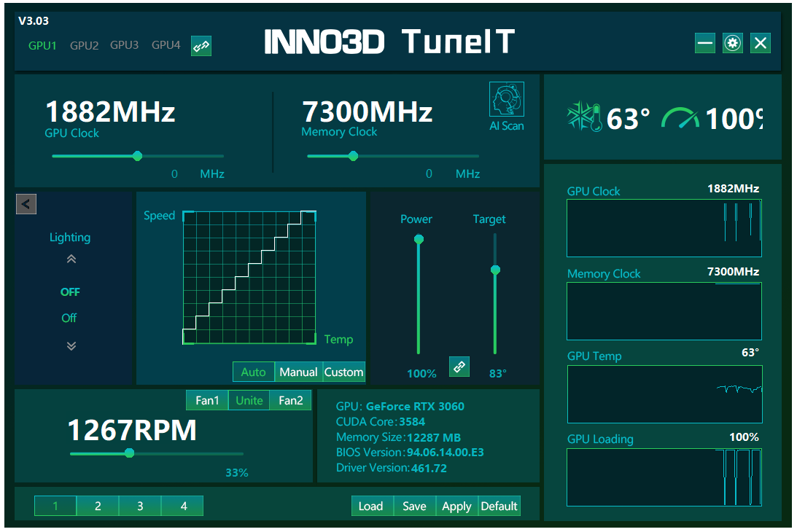Launch the AI Scan feature

point(506,106)
